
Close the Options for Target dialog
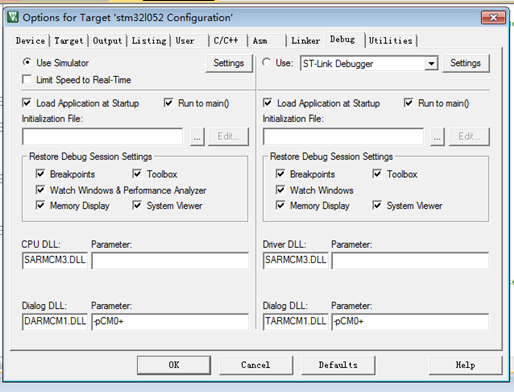pos(493,17)
